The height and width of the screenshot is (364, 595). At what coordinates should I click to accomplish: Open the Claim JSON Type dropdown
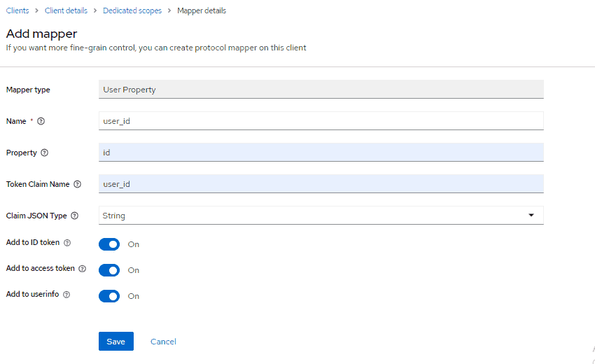321,216
